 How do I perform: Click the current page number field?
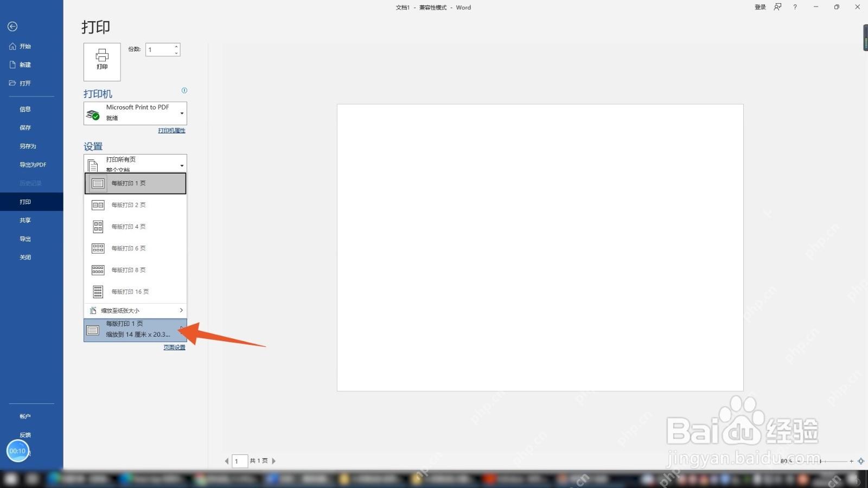[240, 461]
